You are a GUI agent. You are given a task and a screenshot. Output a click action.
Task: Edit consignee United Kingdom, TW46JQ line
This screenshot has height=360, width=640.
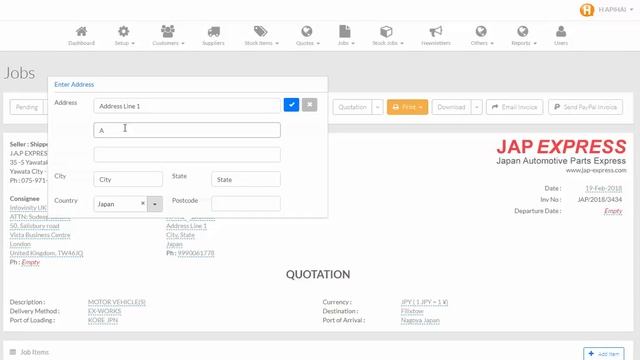tap(46, 253)
